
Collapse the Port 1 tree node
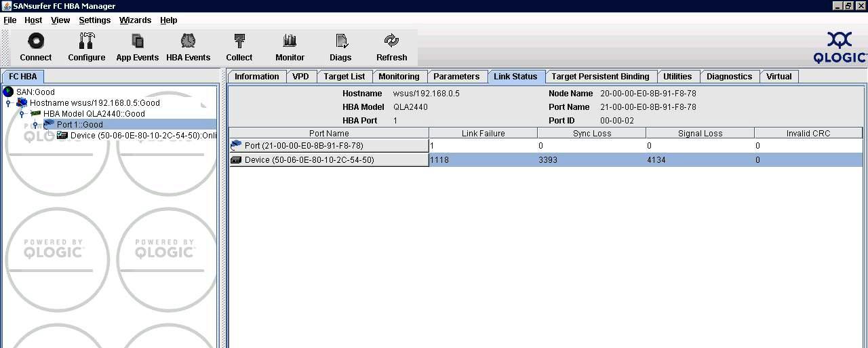tap(35, 125)
